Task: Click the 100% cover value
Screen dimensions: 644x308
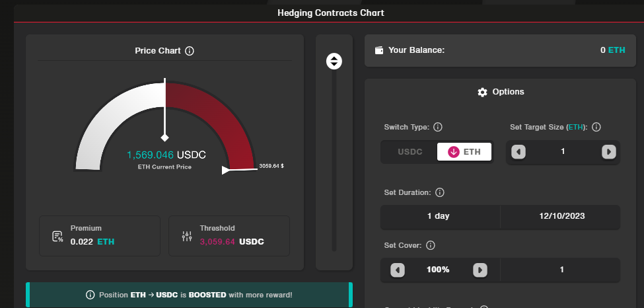Action: coord(438,270)
